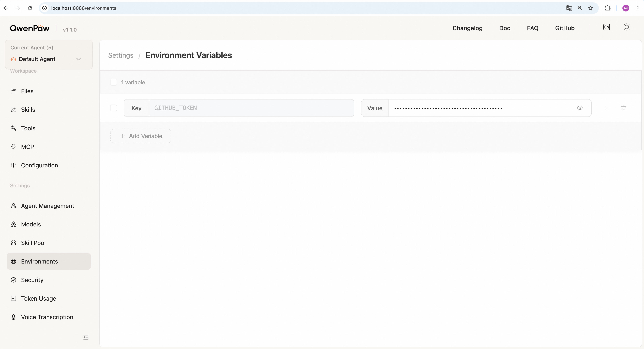644x349 pixels.
Task: Open the Files section in sidebar
Action: pos(27,91)
